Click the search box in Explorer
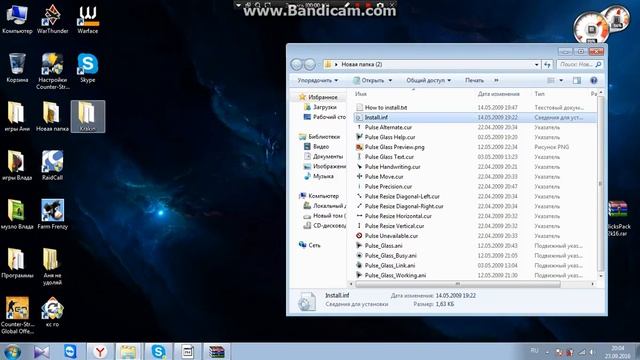The height and width of the screenshot is (360, 640). tap(580, 64)
